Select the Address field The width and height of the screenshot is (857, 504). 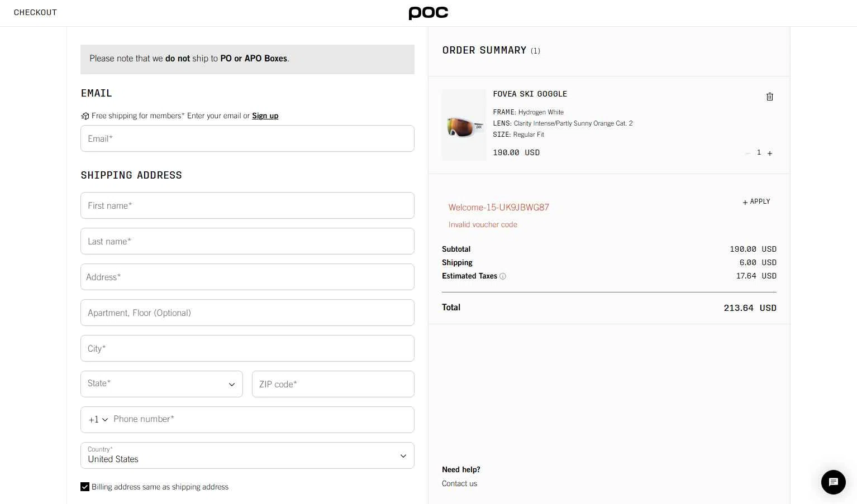(x=247, y=277)
